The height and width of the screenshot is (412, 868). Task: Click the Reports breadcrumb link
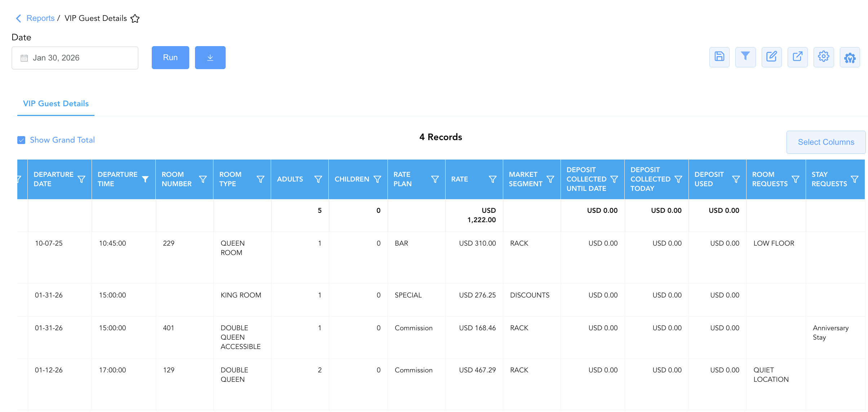[x=40, y=18]
